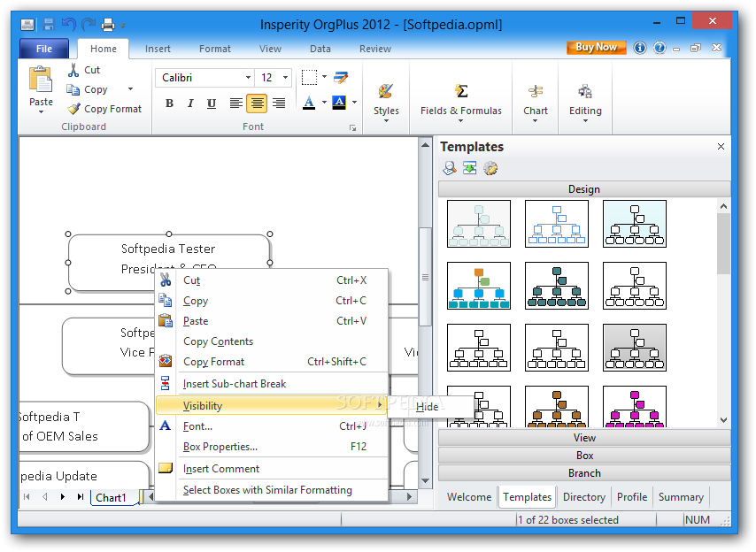Toggle center text alignment
Viewport: 756px width, 552px height.
click(x=257, y=103)
